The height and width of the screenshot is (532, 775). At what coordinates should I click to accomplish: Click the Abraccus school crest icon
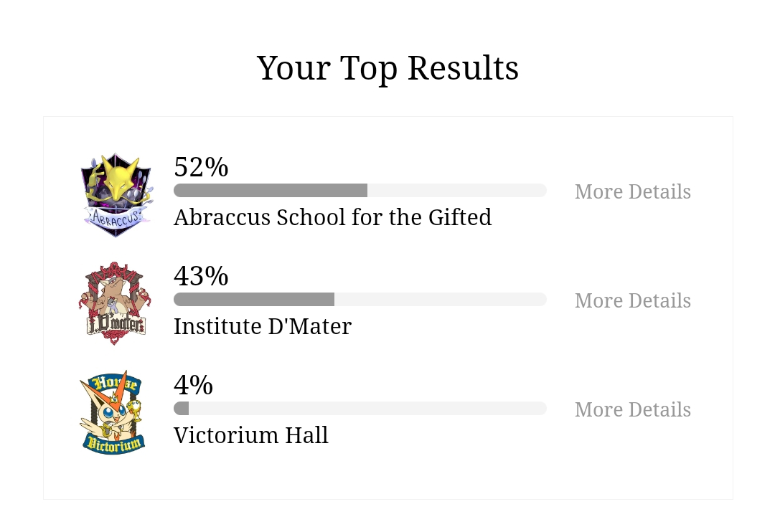tap(116, 195)
